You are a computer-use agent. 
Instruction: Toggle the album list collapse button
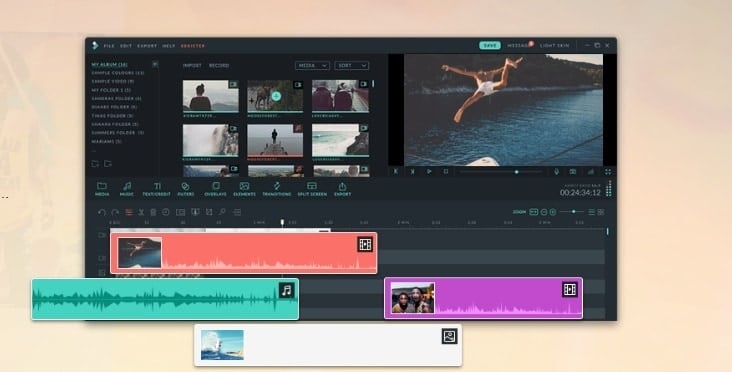155,64
